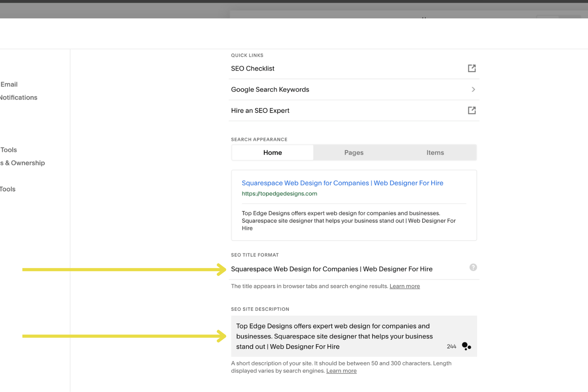This screenshot has height=392, width=588.
Task: Open Google Search Keywords row
Action: tap(354, 89)
